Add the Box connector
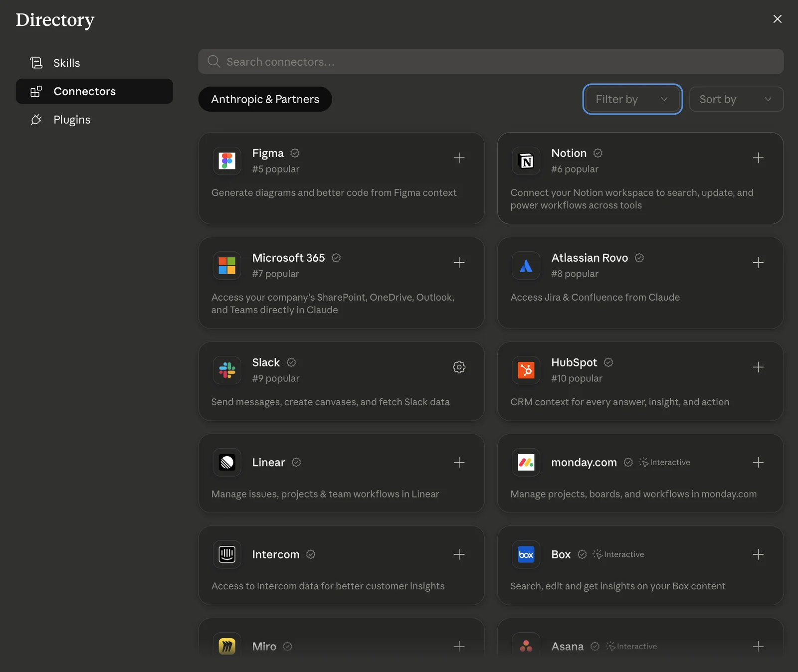The height and width of the screenshot is (672, 798). tap(758, 554)
